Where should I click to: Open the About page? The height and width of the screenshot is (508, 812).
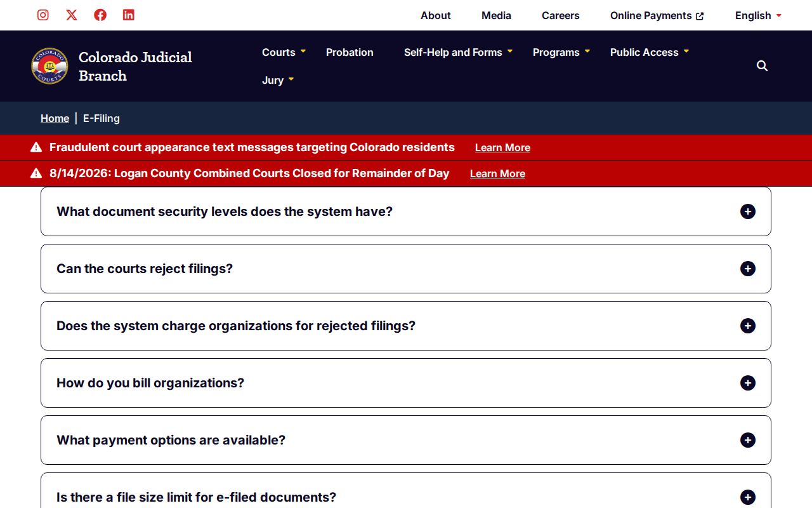click(436, 15)
